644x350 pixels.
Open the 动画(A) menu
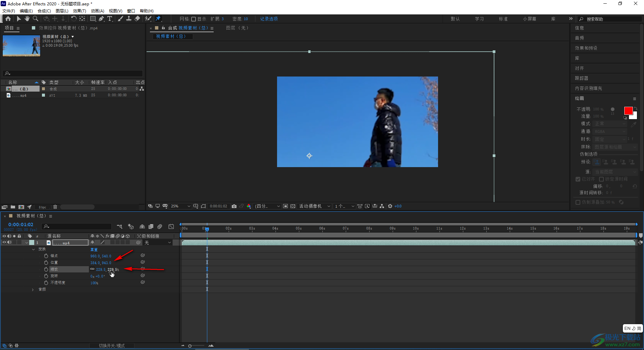tap(97, 11)
